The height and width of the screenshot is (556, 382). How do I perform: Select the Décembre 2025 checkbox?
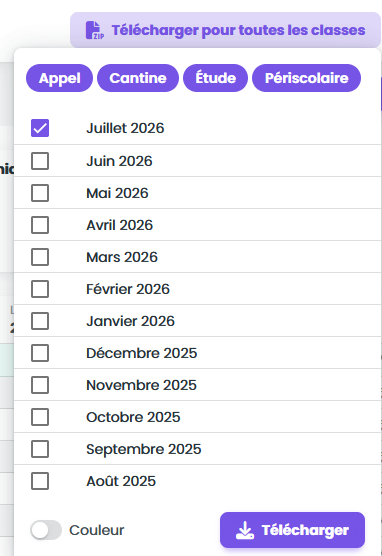tap(40, 353)
